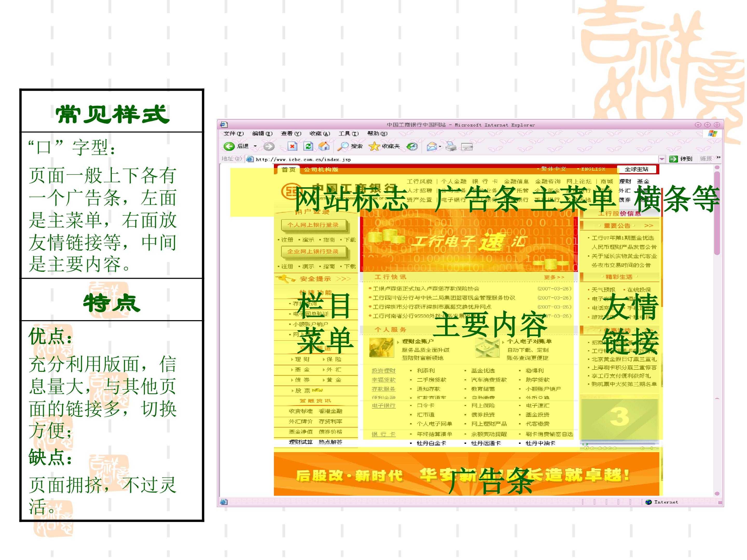The image size is (747, 560).
Task: Open the Mail envelope dropdown arrow
Action: click(x=440, y=146)
